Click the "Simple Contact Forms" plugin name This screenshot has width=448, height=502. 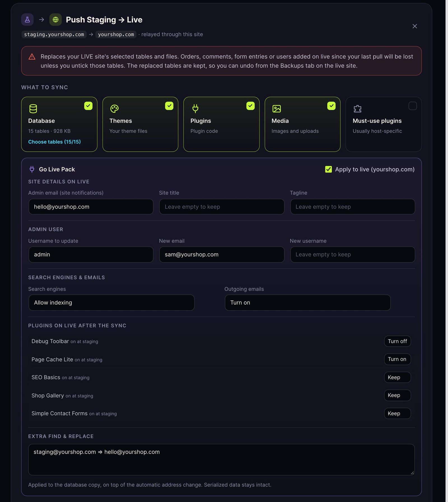[59, 414]
